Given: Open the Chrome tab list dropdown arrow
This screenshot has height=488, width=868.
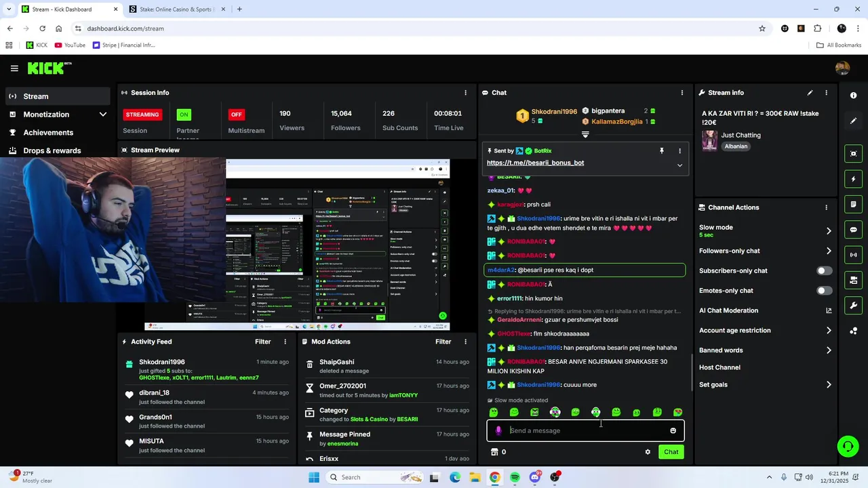Looking at the screenshot, I should (9, 9).
